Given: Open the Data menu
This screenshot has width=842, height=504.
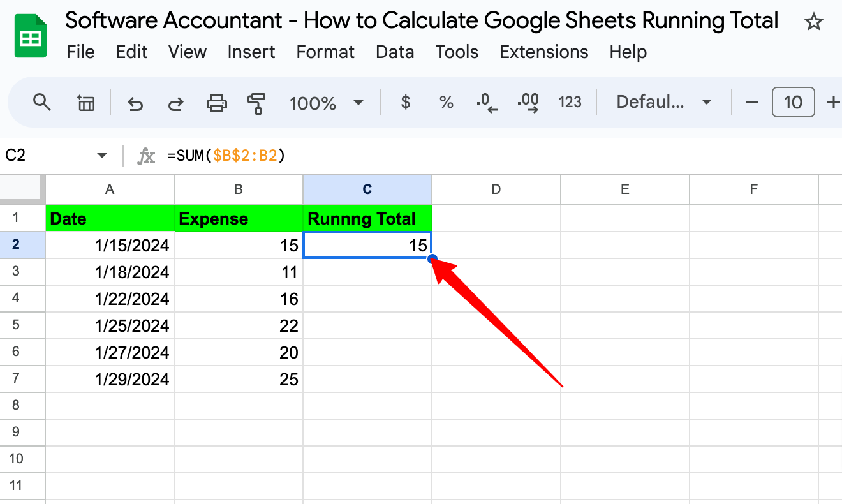Looking at the screenshot, I should tap(395, 52).
